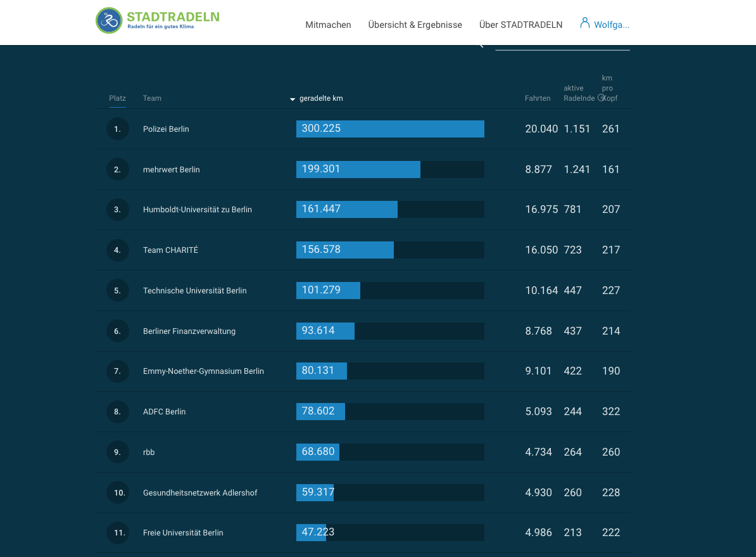The width and height of the screenshot is (756, 557).
Task: Click Fahrten value 4.986
Action: point(539,533)
